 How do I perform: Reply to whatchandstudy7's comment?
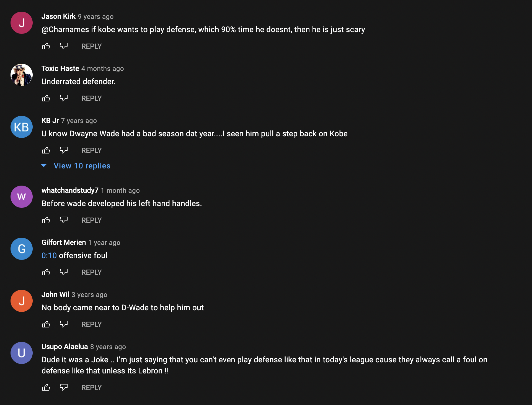[91, 220]
